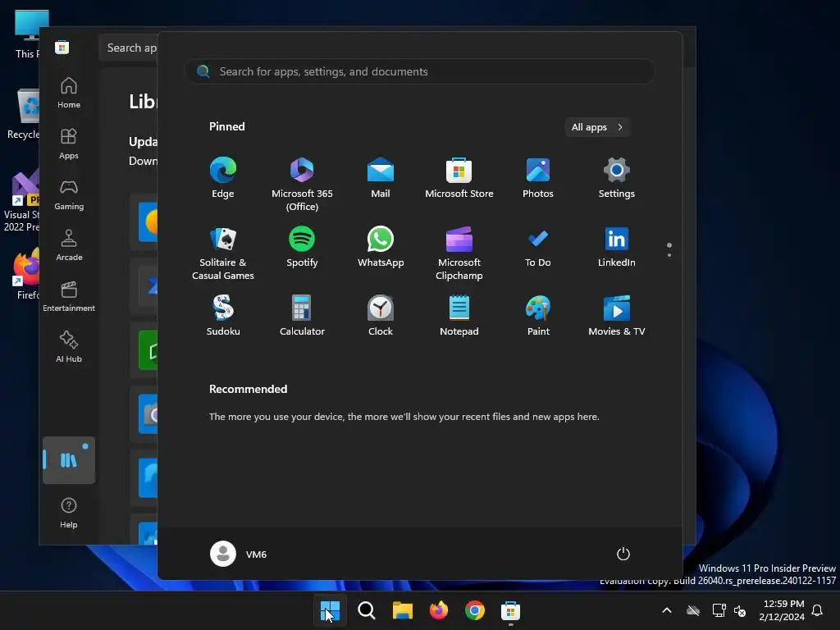
Task: Open the Sudoku game
Action: point(223,316)
